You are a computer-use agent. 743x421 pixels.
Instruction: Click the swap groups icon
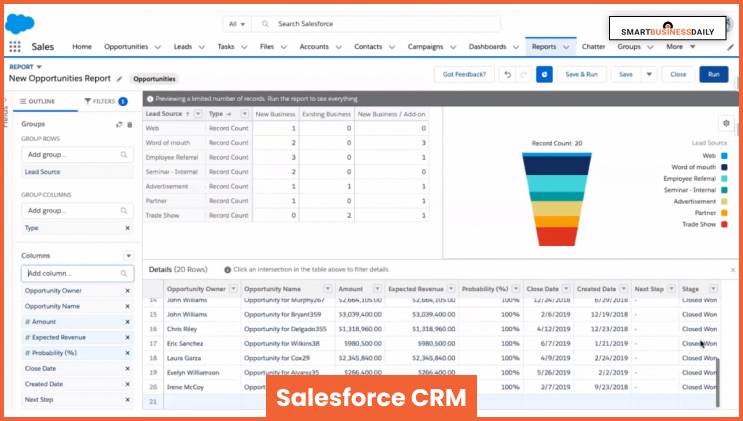coord(119,125)
